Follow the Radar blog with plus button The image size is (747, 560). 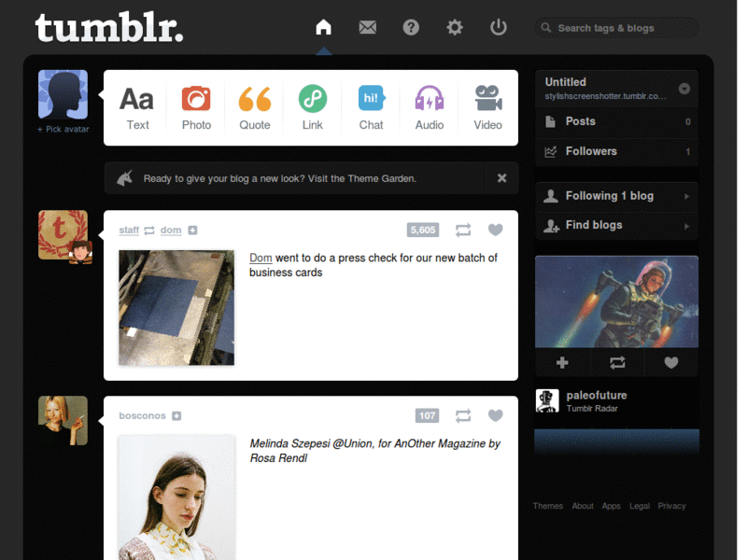click(562, 363)
